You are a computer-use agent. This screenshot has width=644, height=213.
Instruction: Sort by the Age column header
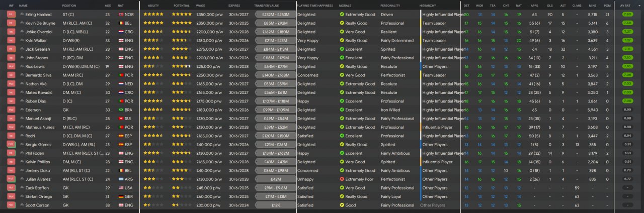pos(108,6)
